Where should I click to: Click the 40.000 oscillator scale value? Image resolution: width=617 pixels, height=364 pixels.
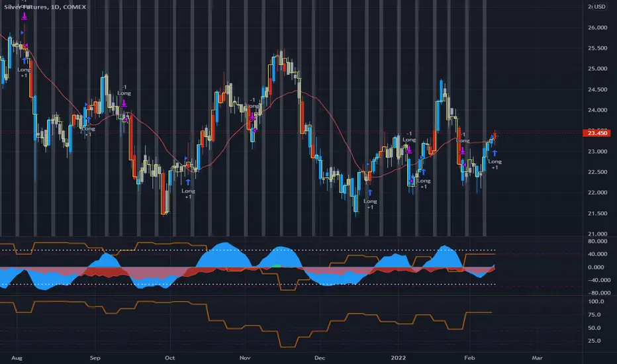click(x=596, y=254)
